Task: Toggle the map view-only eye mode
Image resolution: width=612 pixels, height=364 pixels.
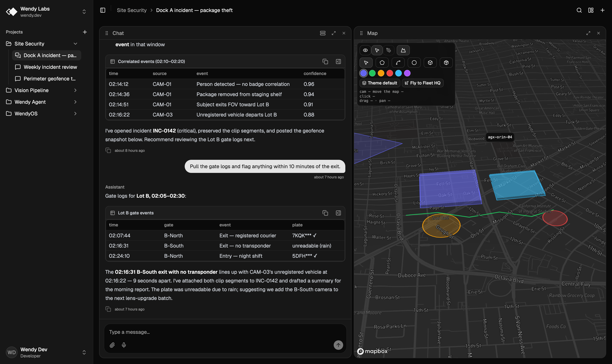Action: tap(365, 50)
